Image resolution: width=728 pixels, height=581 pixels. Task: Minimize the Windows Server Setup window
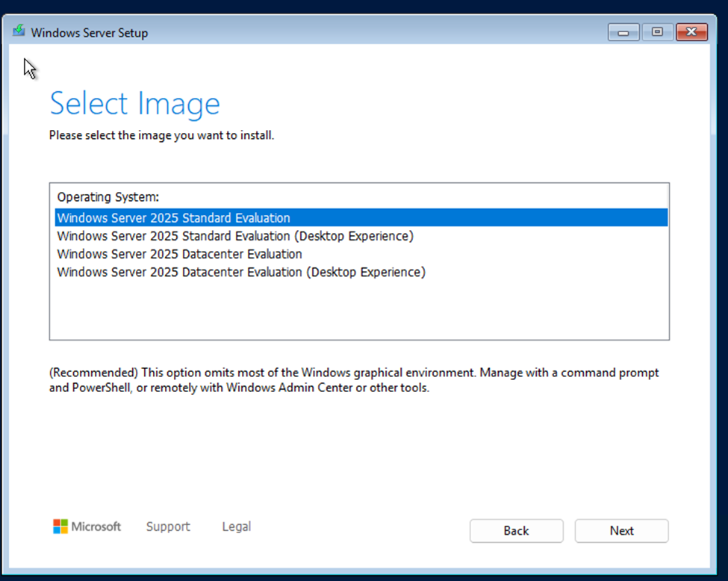point(623,32)
